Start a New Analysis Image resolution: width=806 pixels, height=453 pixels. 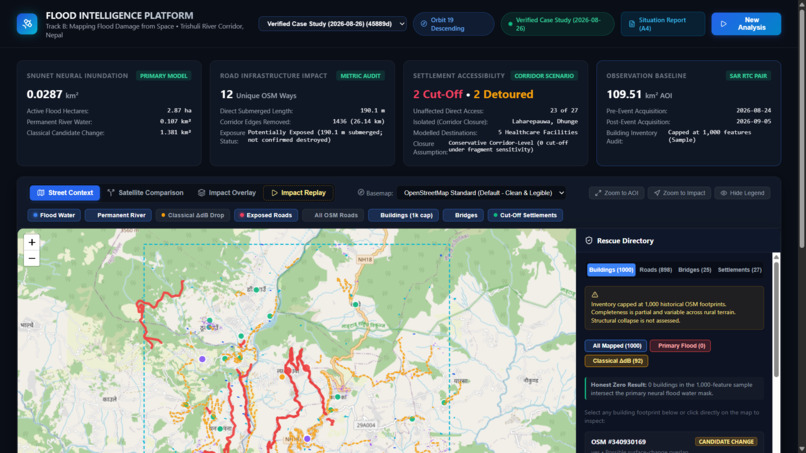point(746,24)
